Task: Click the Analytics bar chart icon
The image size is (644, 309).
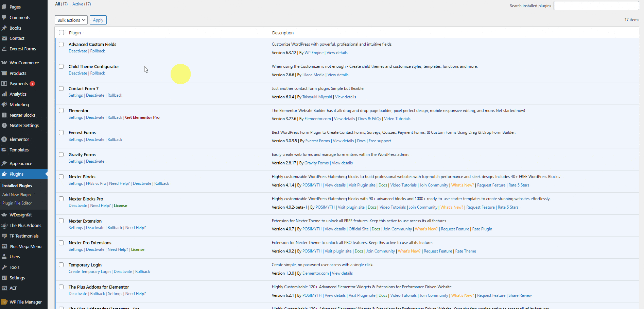Action: click(x=4, y=94)
